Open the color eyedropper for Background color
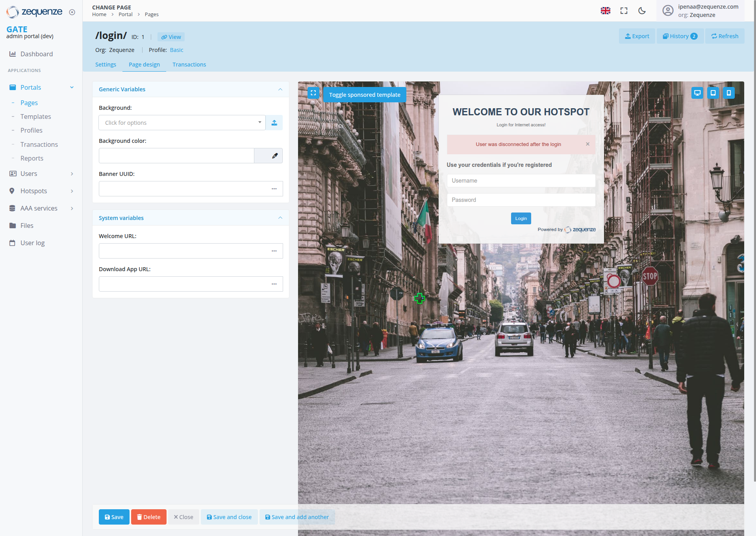 [x=275, y=155]
